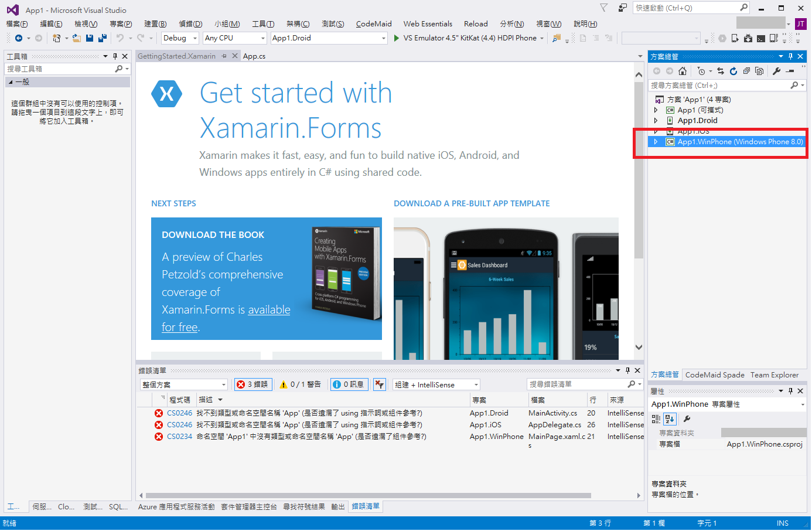Click the Find in Files toolbar icon
Viewport: 812px width, 531px height.
coord(556,38)
